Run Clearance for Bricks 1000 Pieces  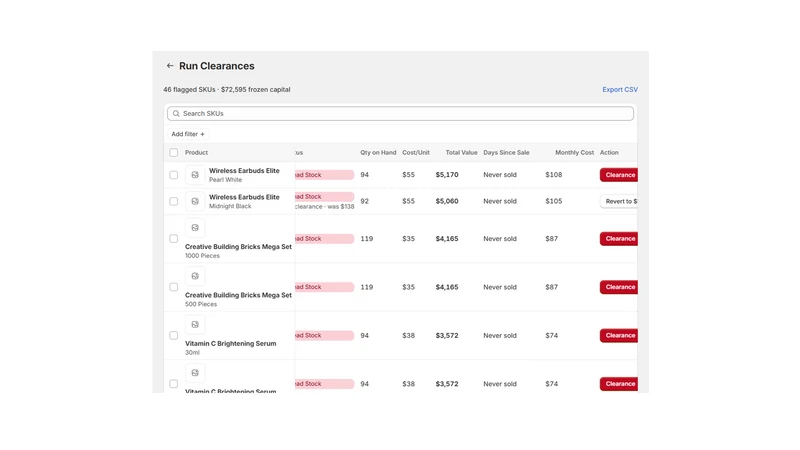(x=619, y=239)
